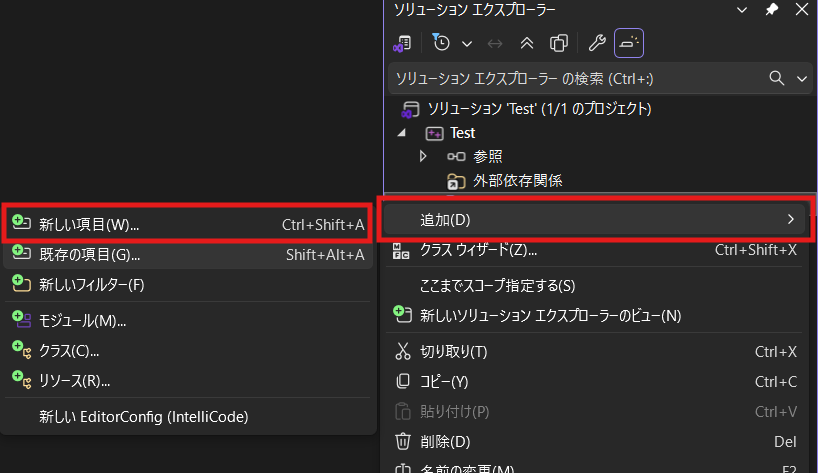Click the Solution Explorer search field

(x=570, y=78)
